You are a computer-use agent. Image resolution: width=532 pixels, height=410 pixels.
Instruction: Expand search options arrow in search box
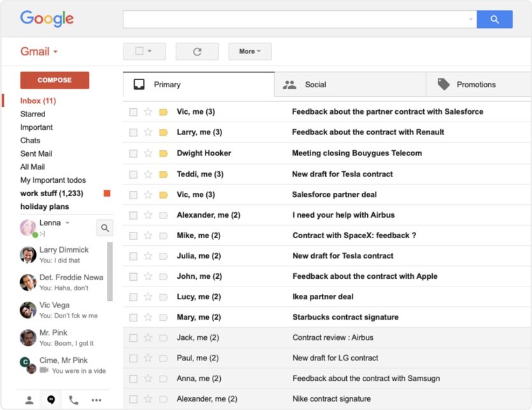(x=471, y=19)
